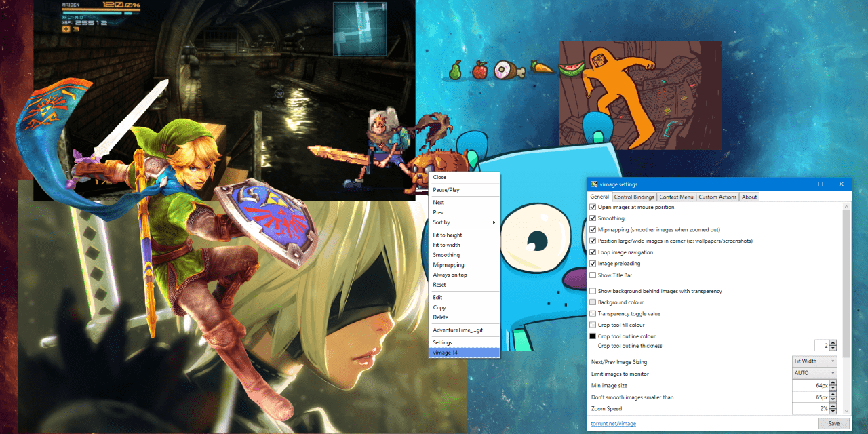
Task: Select Fit to height menu entry
Action: click(464, 235)
